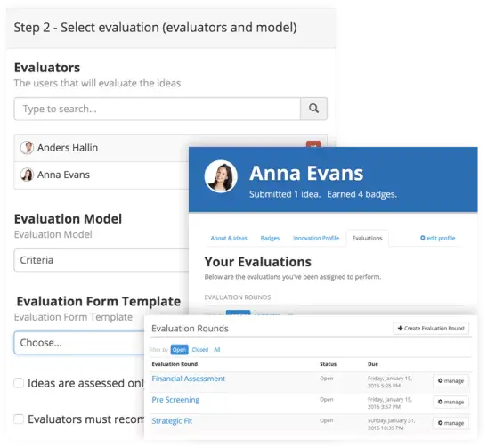The width and height of the screenshot is (487, 448).
Task: Switch to the Badges tab
Action: 270,239
